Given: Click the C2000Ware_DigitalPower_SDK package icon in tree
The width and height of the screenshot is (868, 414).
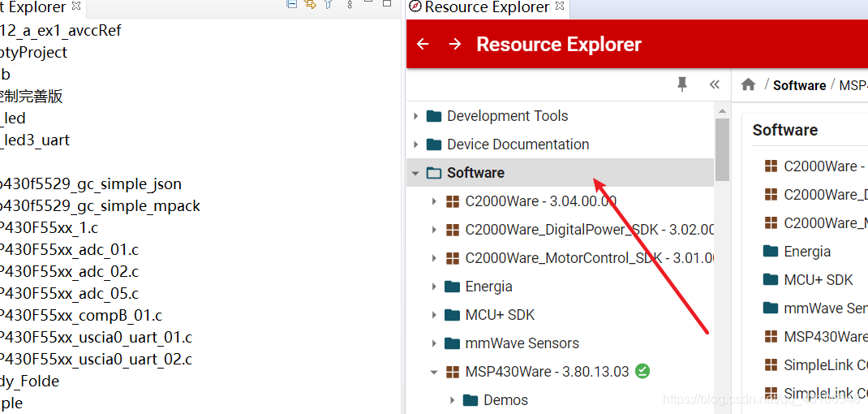Looking at the screenshot, I should (453, 230).
